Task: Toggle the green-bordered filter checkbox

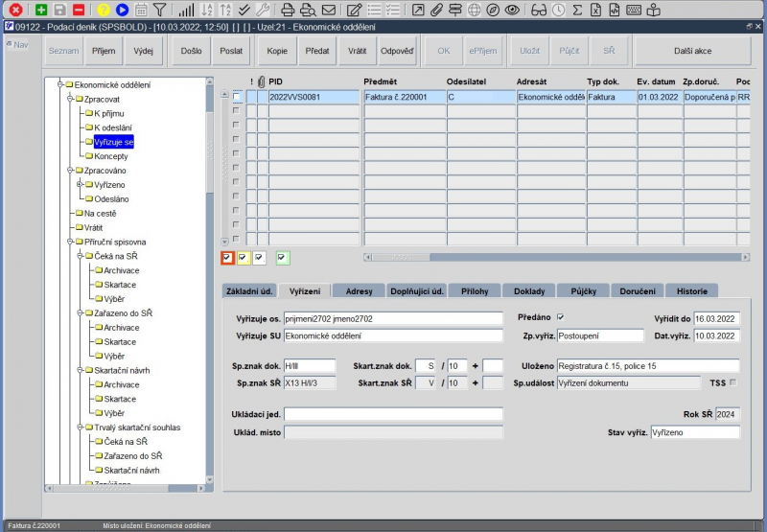Action: (282, 258)
